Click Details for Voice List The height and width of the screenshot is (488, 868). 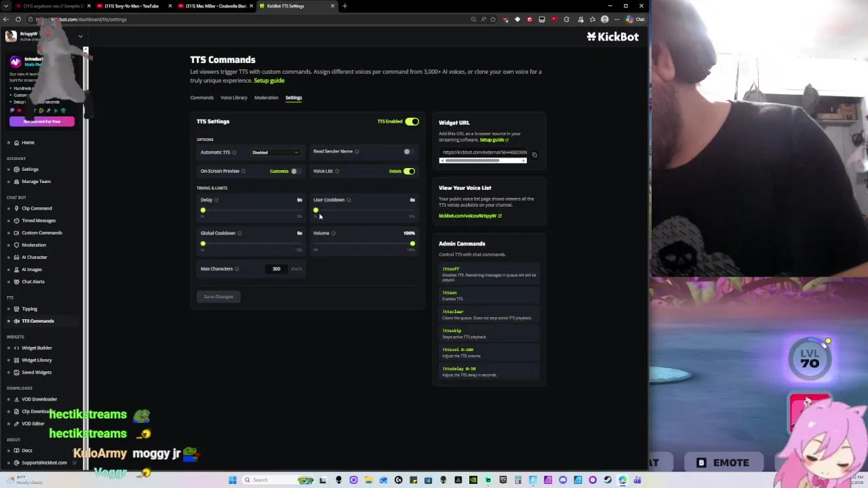395,171
